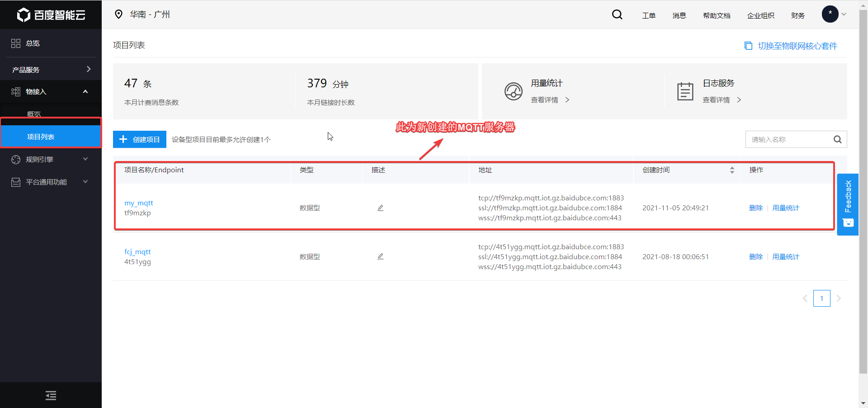868x408 pixels.
Task: Sort by 创建时间 column arrows
Action: coord(732,170)
